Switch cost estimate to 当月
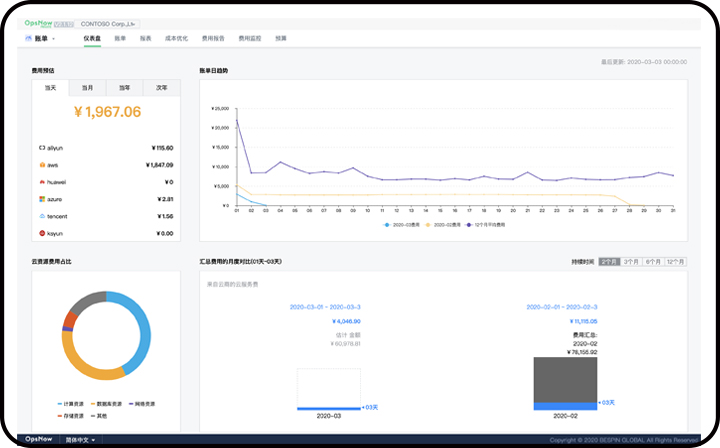The height and width of the screenshot is (448, 720). tap(87, 88)
